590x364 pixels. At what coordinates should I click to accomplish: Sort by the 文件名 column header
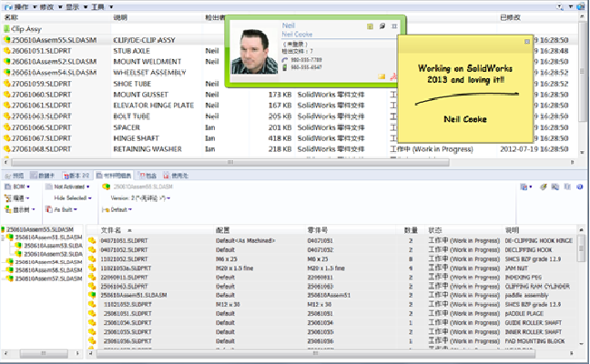tap(111, 230)
